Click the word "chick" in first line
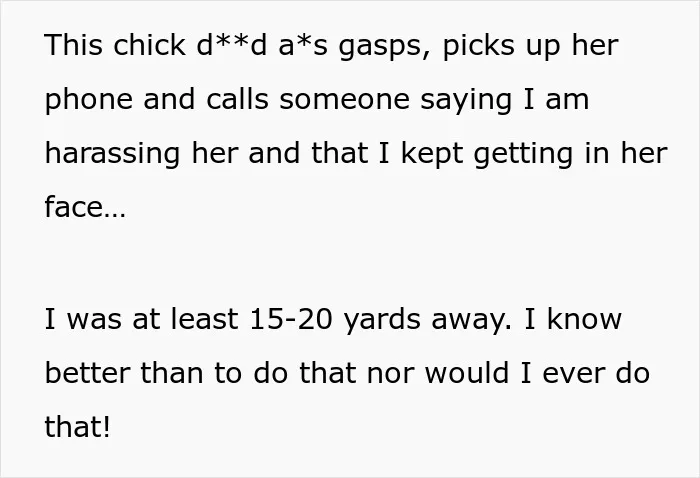This screenshot has width=700, height=478. click(149, 45)
